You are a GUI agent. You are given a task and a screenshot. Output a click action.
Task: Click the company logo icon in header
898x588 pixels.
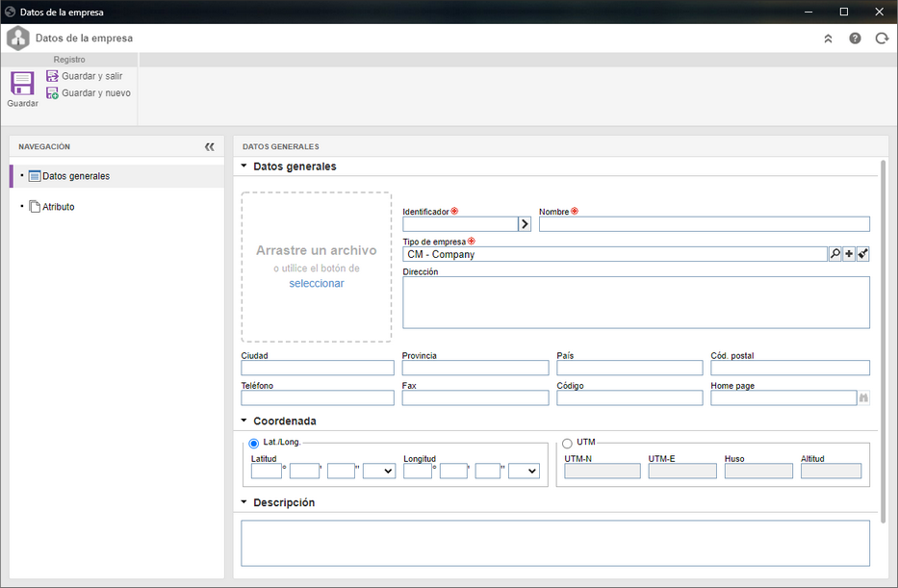pos(18,38)
